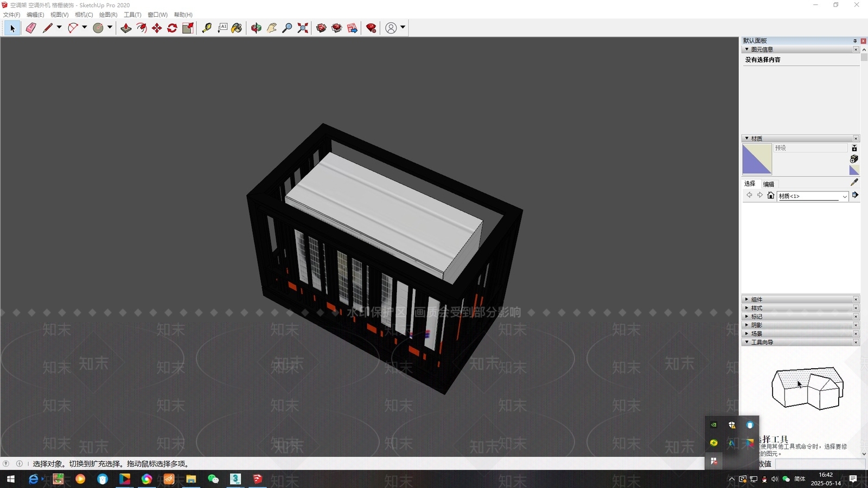Activate the Paint Bucket tool
The image size is (868, 488).
pyautogui.click(x=237, y=28)
